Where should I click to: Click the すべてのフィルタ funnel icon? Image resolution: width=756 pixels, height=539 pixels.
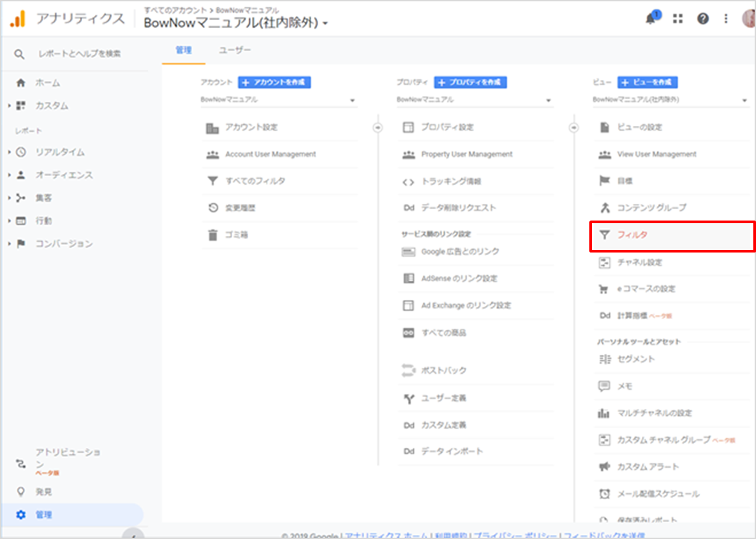tap(213, 181)
